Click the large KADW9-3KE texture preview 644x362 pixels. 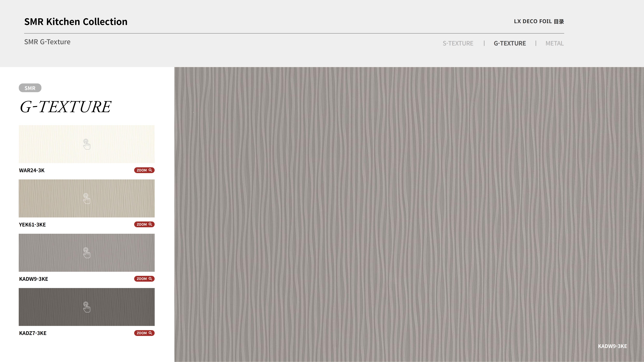tap(409, 214)
